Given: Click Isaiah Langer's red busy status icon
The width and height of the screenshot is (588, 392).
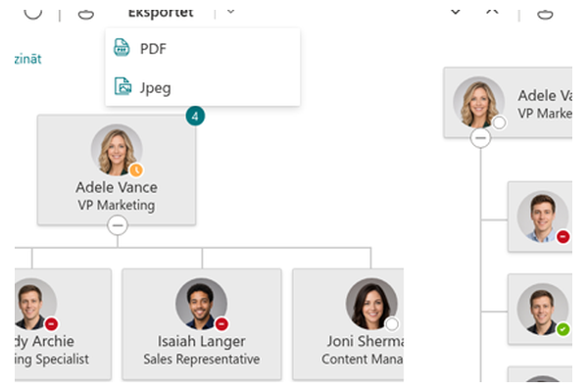Looking at the screenshot, I should tap(221, 323).
